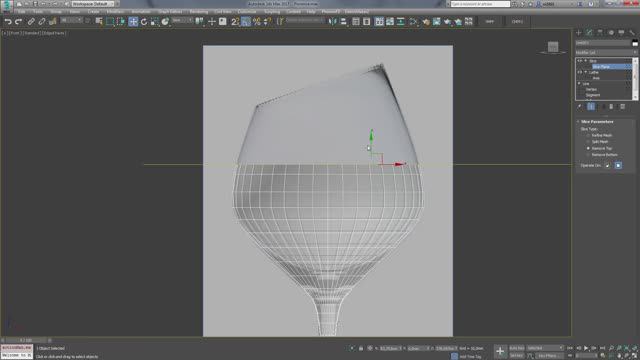640x360 pixels.
Task: Open the Display command panel tab
Action: 621,32
